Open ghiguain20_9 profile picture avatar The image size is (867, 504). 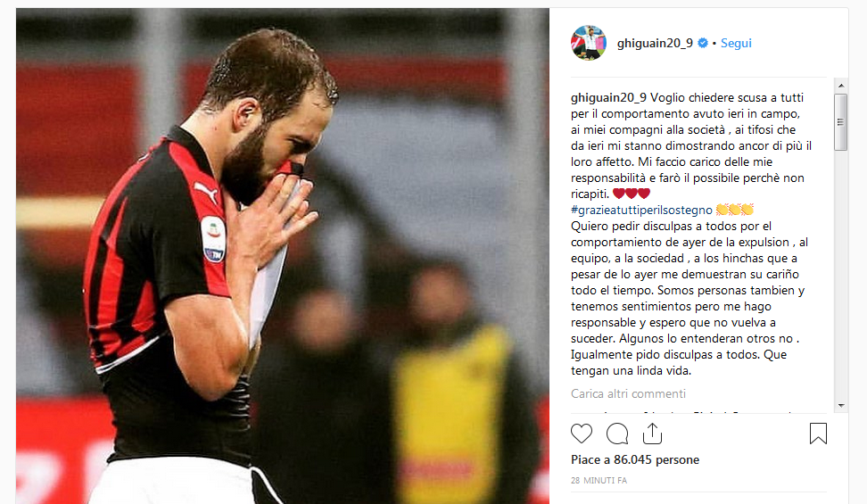pos(589,43)
